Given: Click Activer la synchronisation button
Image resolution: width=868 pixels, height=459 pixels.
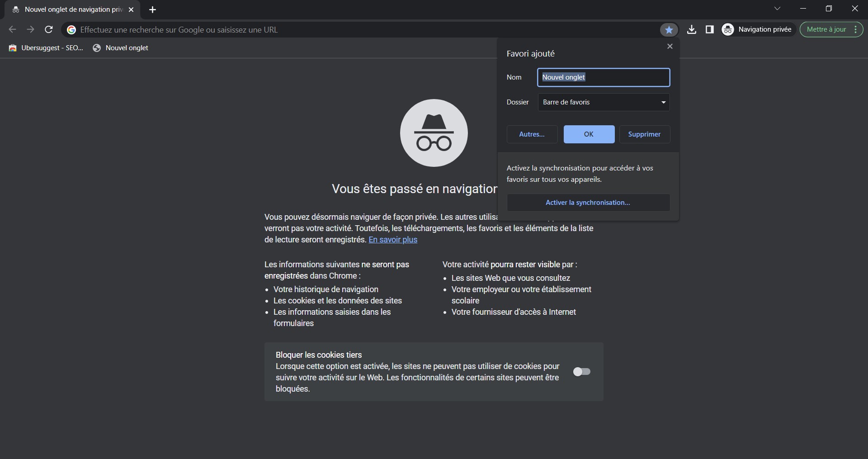Looking at the screenshot, I should pos(588,203).
